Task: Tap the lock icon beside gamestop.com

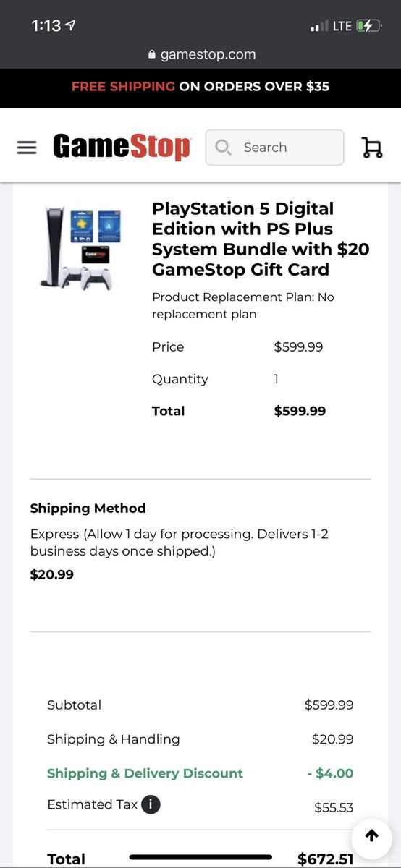Action: point(151,54)
